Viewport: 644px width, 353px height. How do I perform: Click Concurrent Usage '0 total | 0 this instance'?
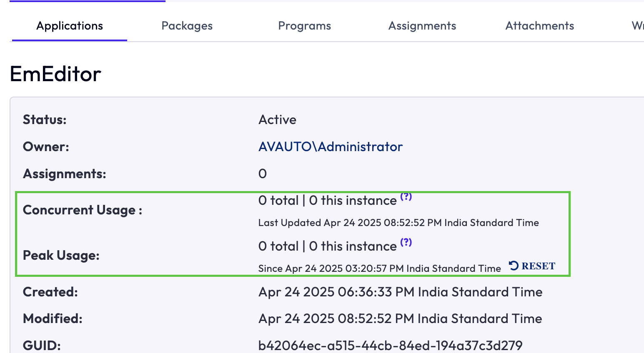coord(328,201)
